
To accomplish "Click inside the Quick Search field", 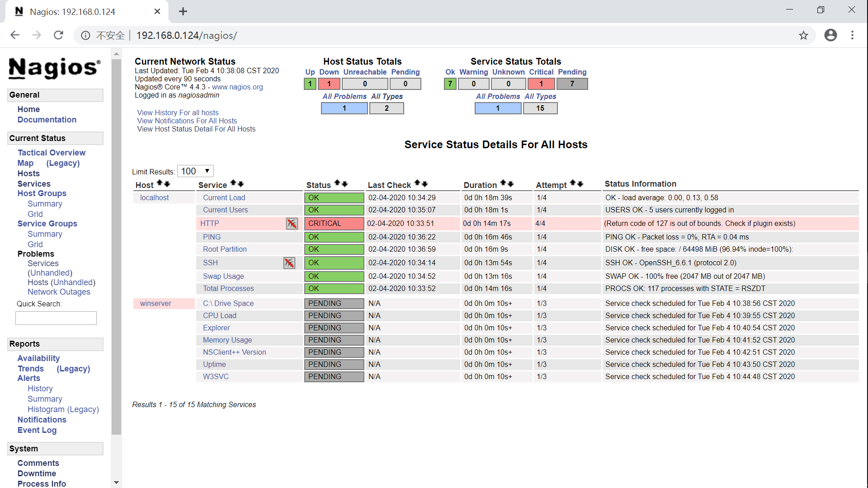I will click(x=56, y=318).
